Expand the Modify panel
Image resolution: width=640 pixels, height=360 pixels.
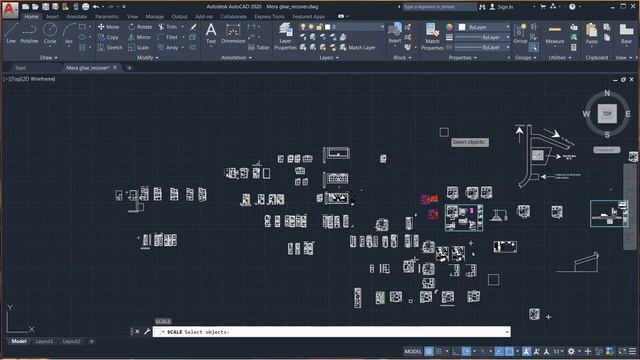tap(148, 58)
